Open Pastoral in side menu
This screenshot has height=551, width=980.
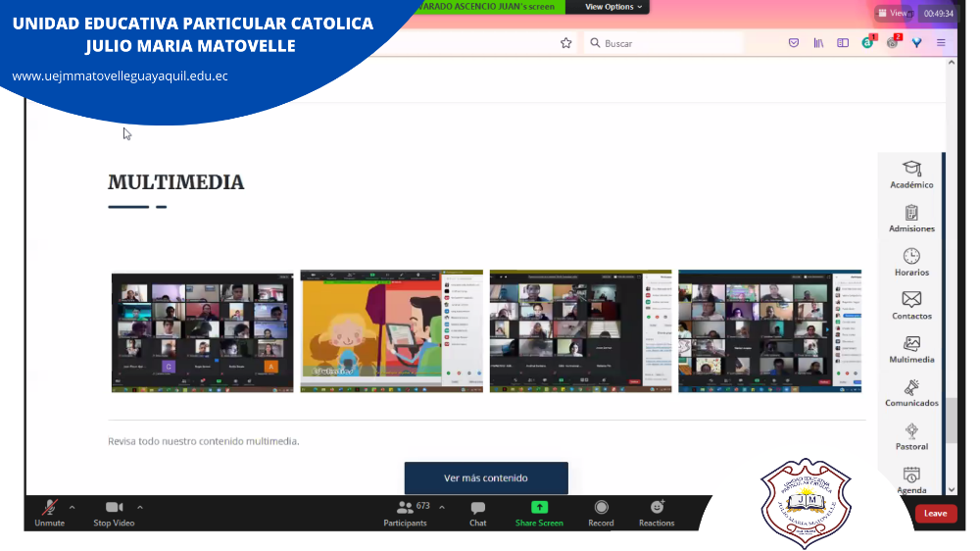click(x=911, y=437)
